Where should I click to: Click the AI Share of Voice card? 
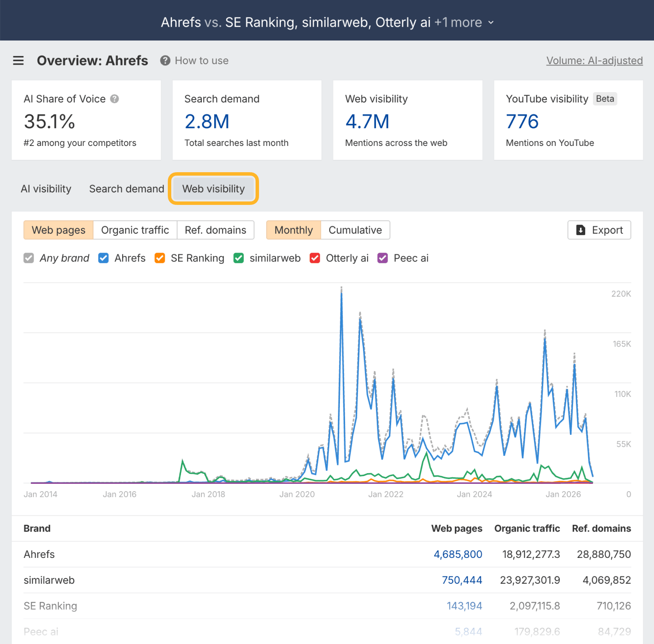coord(86,120)
